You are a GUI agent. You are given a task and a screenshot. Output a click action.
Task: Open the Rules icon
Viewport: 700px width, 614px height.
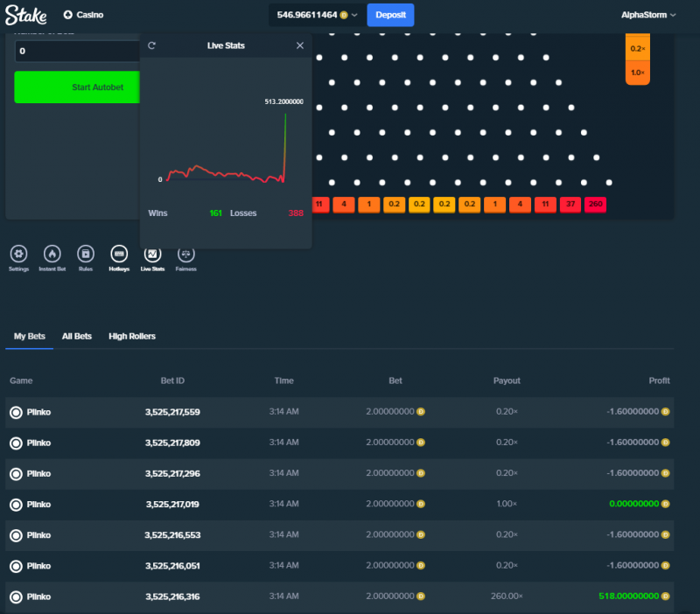[x=86, y=254]
